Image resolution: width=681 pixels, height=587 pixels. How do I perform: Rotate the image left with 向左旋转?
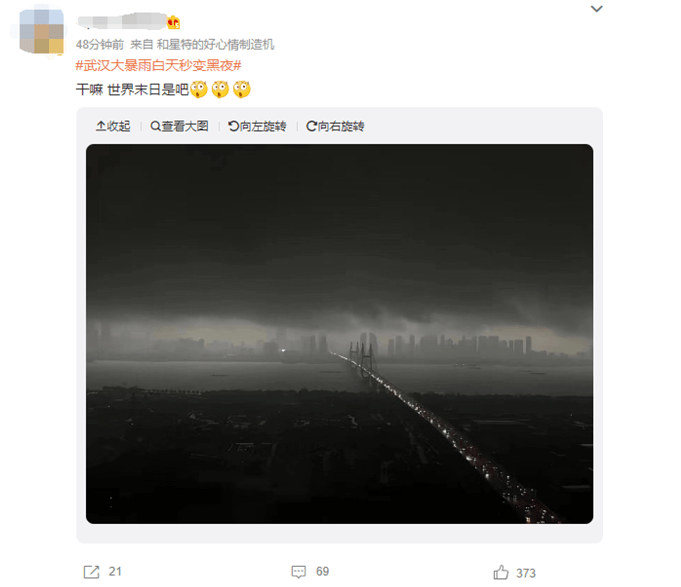click(257, 126)
